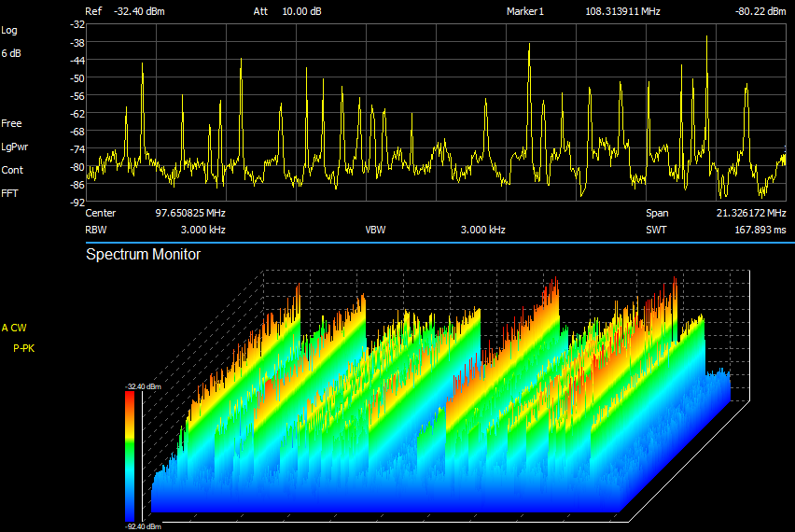Click the SWT label text
795x532 pixels.
pos(656,230)
